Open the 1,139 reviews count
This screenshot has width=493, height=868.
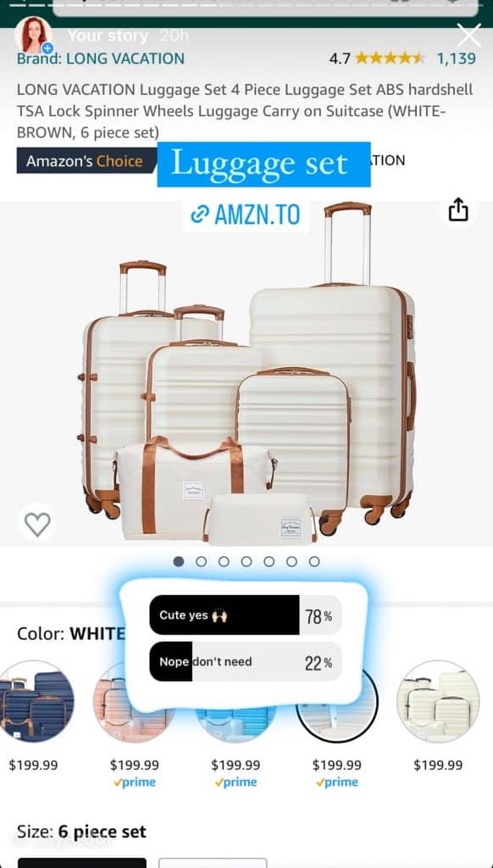(456, 58)
